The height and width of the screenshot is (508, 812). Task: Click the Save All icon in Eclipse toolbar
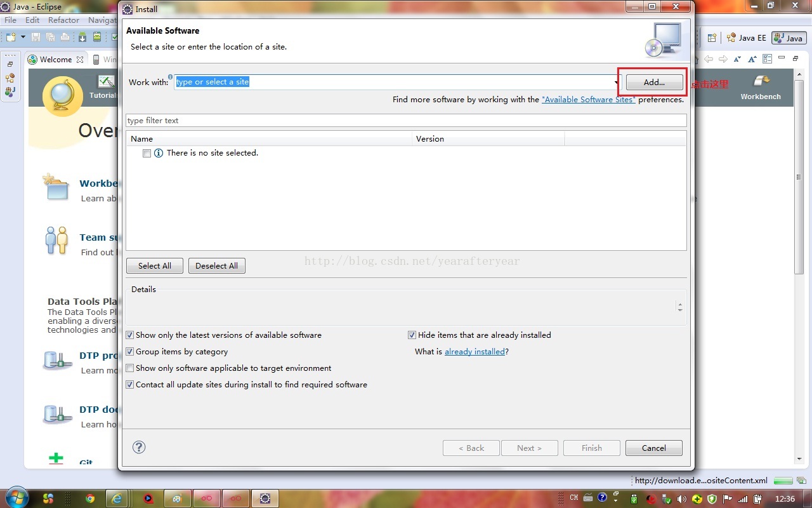[x=50, y=37]
